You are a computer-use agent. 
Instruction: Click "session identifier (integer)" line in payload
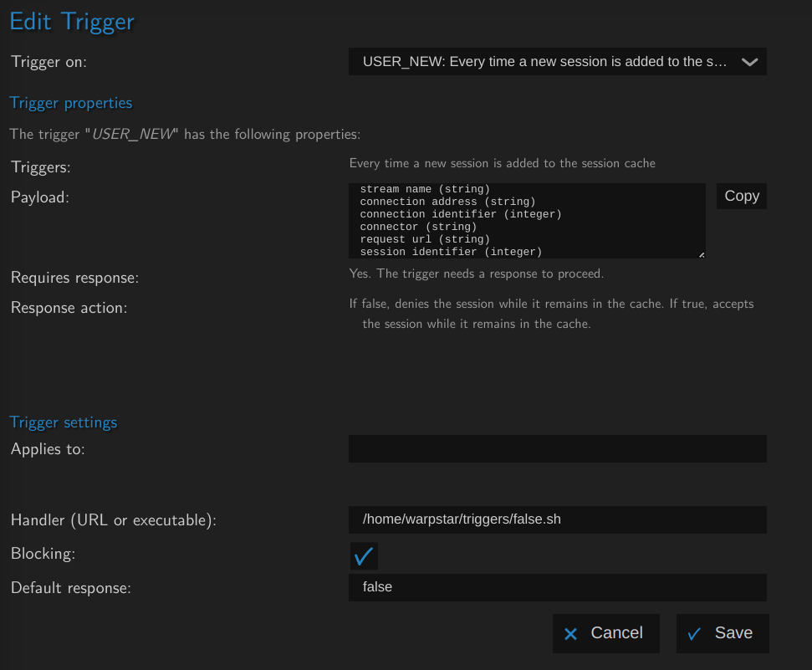point(451,252)
